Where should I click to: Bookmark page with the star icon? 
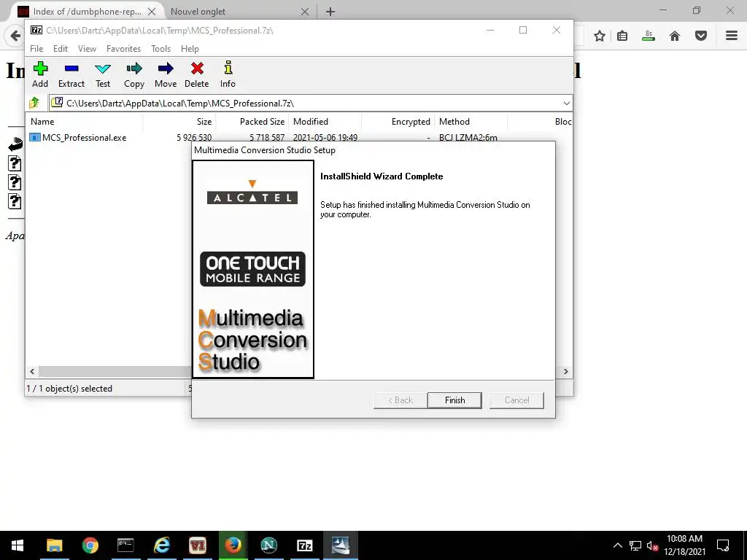click(x=600, y=36)
